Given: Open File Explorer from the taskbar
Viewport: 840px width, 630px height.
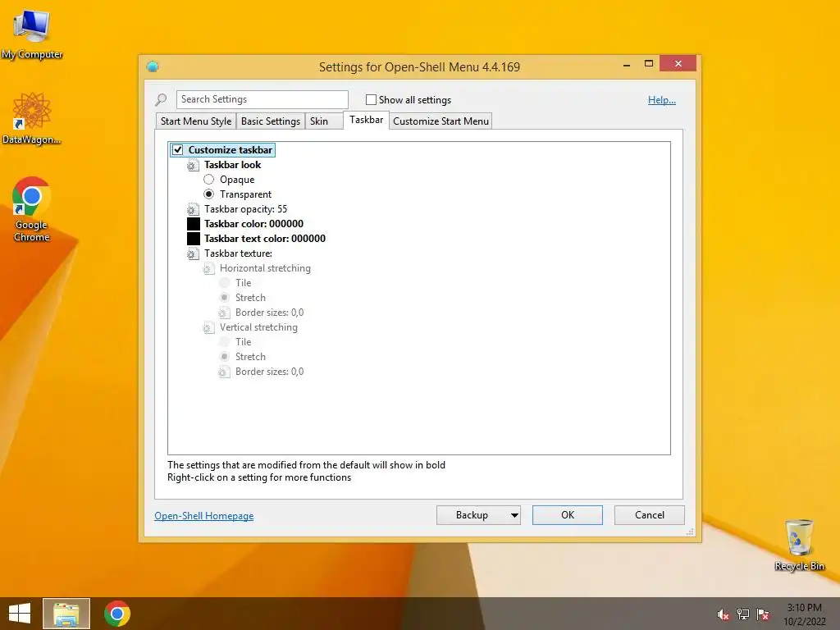Looking at the screenshot, I should pos(66,614).
